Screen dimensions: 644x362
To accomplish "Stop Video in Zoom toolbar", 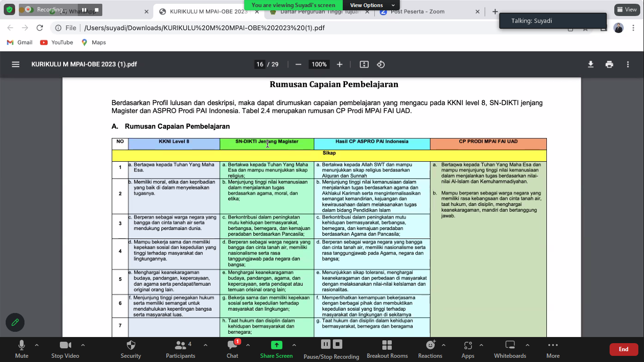I will pyautogui.click(x=65, y=349).
